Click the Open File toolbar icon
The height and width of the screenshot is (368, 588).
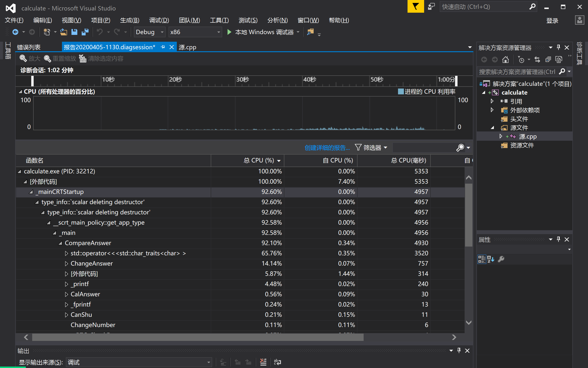pos(63,32)
